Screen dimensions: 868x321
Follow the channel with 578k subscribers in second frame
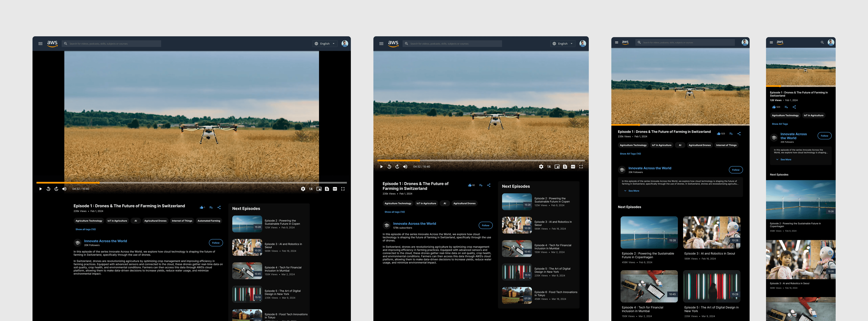pos(486,225)
